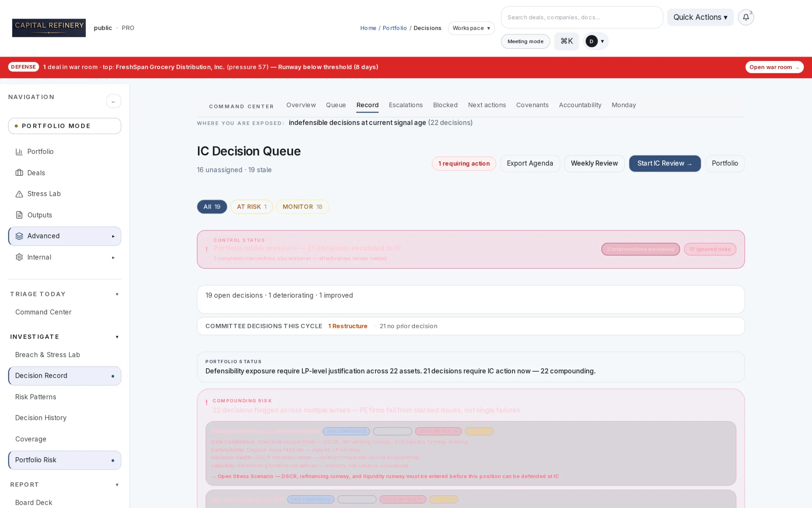Click the Advanced layers icon
The image size is (812, 508).
[19, 236]
